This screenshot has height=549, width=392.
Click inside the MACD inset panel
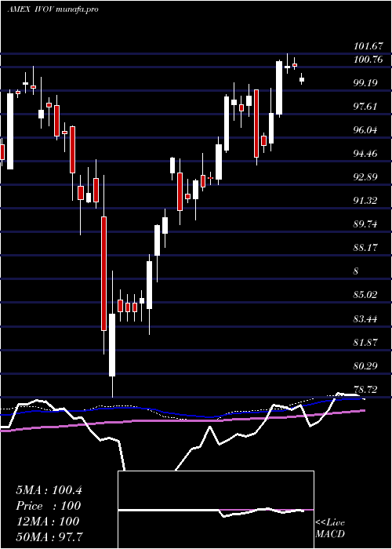pyautogui.click(x=216, y=510)
